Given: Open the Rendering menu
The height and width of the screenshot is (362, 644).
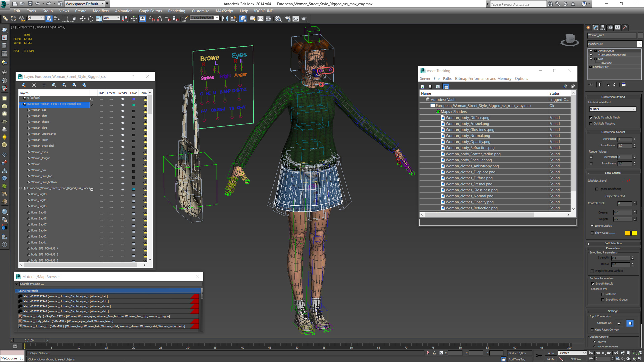Looking at the screenshot, I should click(x=177, y=11).
